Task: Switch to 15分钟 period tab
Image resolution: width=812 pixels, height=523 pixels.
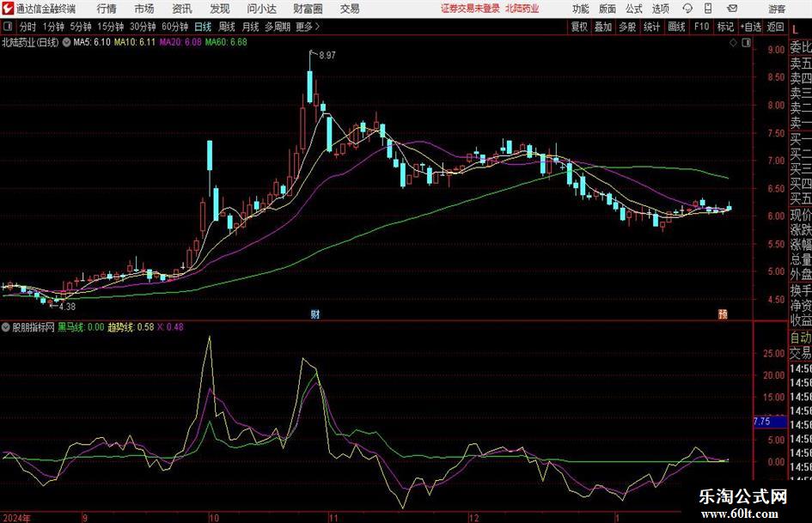Action: point(110,27)
